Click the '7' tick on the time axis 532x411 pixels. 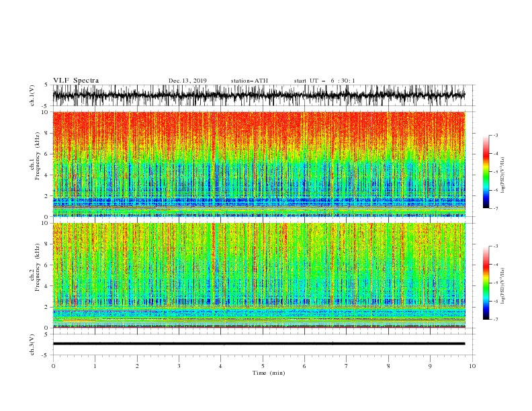point(346,366)
